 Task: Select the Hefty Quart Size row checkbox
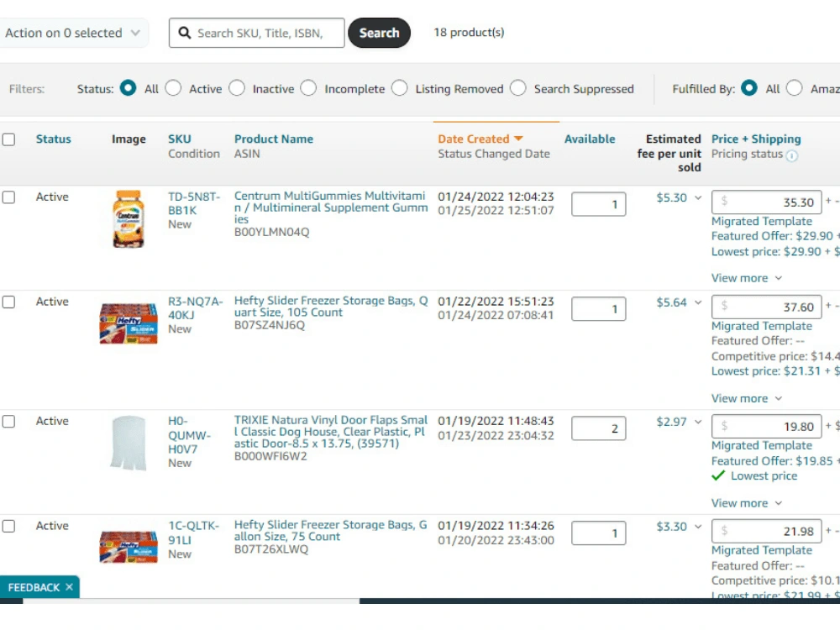coord(8,302)
